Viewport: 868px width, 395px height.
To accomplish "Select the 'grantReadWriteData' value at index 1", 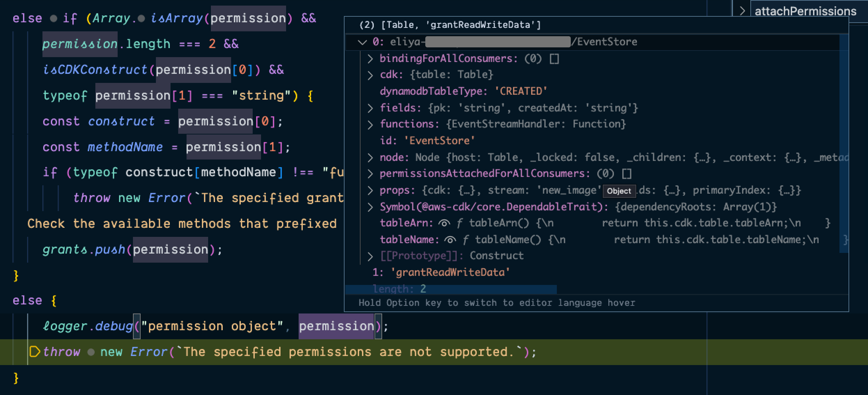I will 451,272.
